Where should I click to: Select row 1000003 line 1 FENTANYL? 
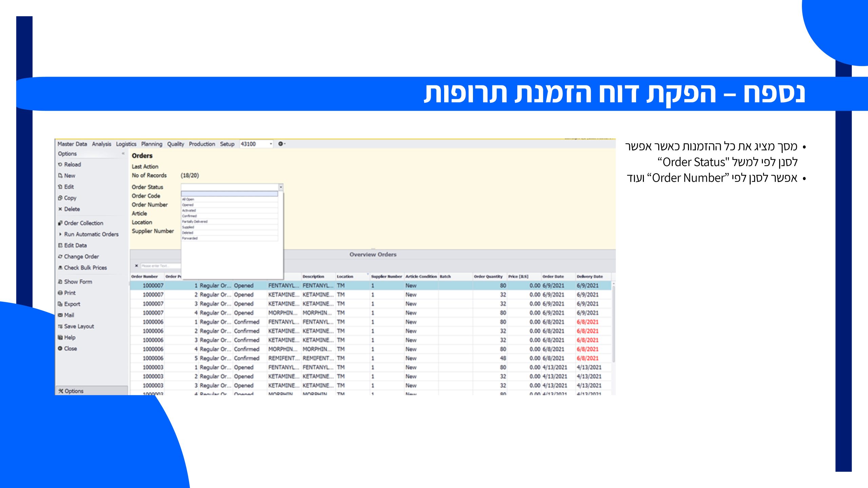coord(371,367)
